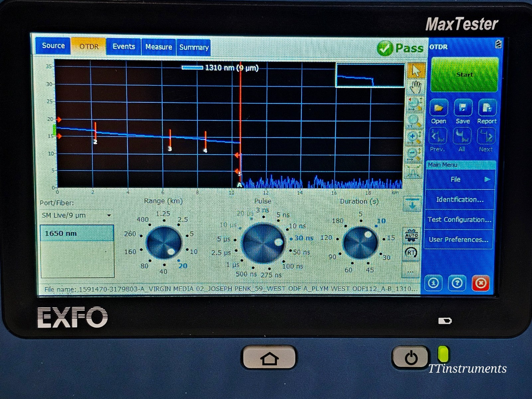532x399 pixels.
Task: Select event marker 4 on trace
Action: (205, 142)
